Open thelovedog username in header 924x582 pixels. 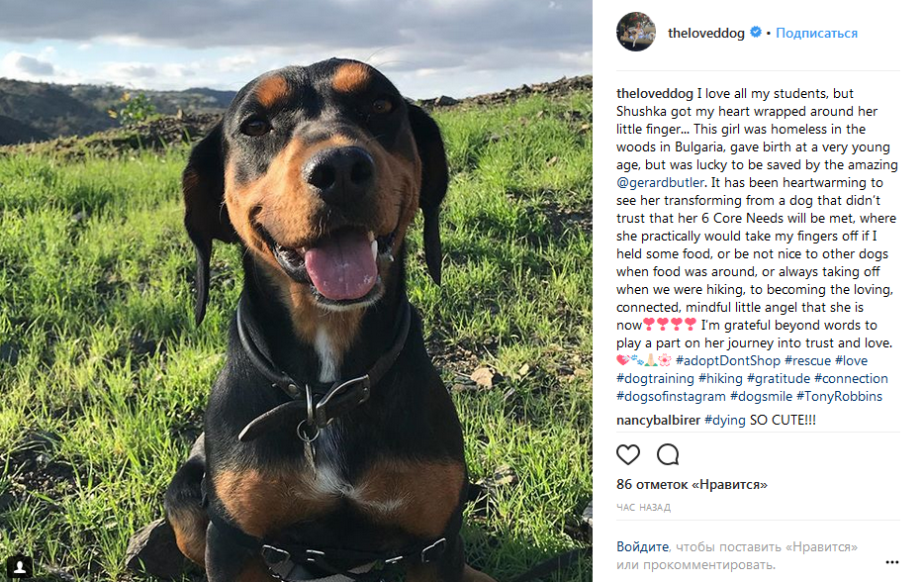point(706,33)
